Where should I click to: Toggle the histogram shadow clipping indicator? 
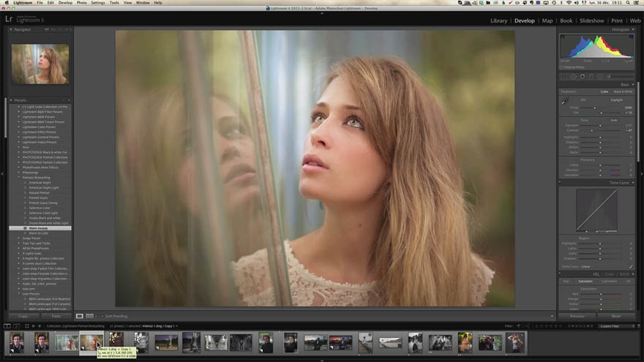tap(562, 37)
